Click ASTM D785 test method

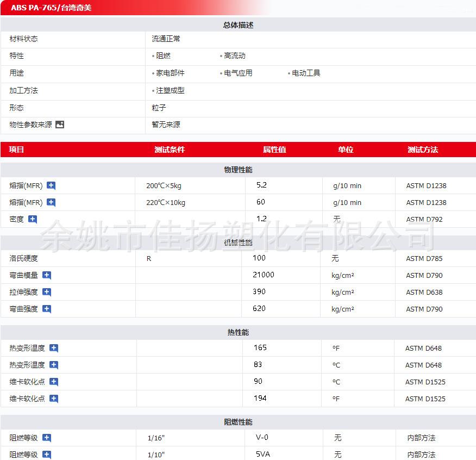(424, 259)
